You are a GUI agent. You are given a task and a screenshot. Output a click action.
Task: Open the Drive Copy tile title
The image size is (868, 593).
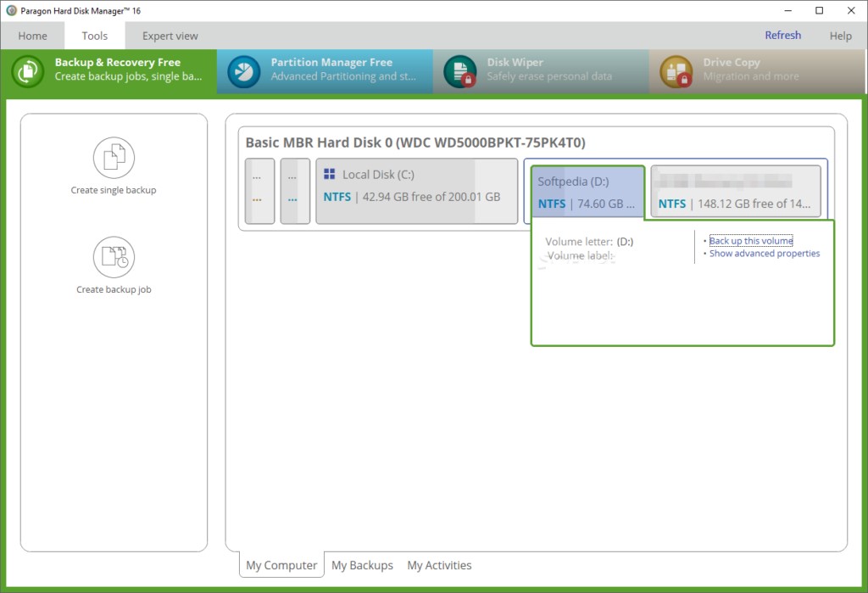(x=732, y=62)
